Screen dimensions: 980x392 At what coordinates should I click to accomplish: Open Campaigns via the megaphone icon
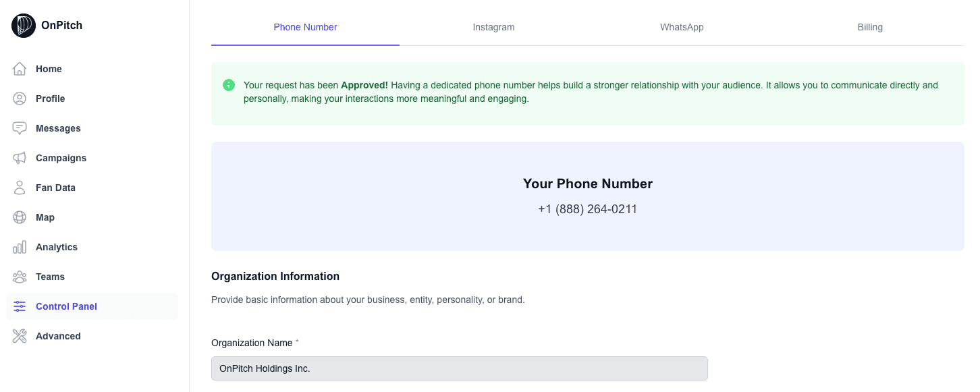point(20,158)
